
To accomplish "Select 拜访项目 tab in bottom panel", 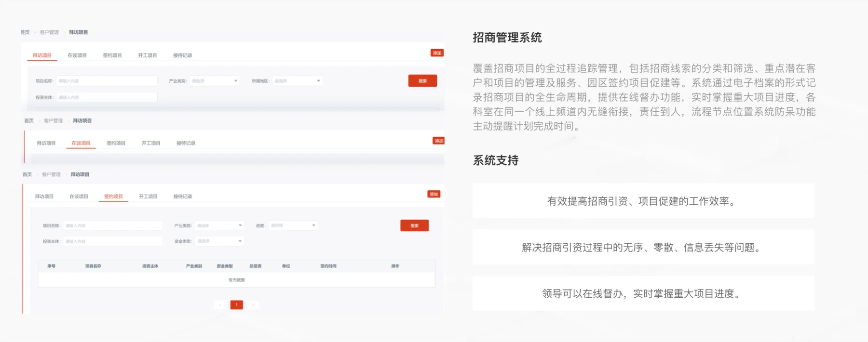I will coord(44,197).
